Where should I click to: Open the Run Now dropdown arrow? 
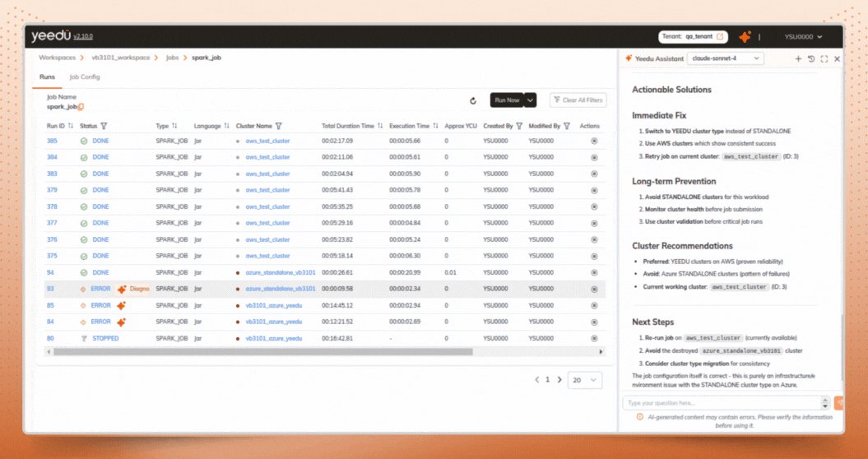[531, 100]
